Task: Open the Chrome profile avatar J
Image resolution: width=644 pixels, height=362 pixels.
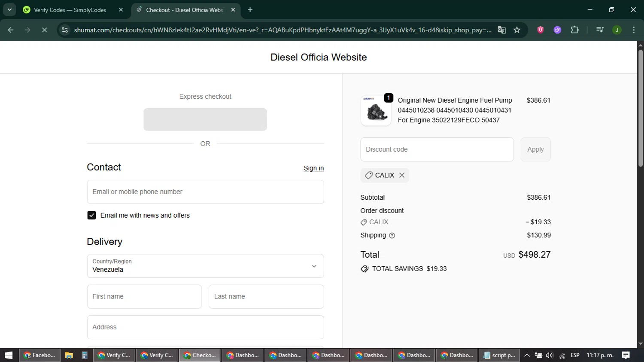Action: pyautogui.click(x=617, y=30)
